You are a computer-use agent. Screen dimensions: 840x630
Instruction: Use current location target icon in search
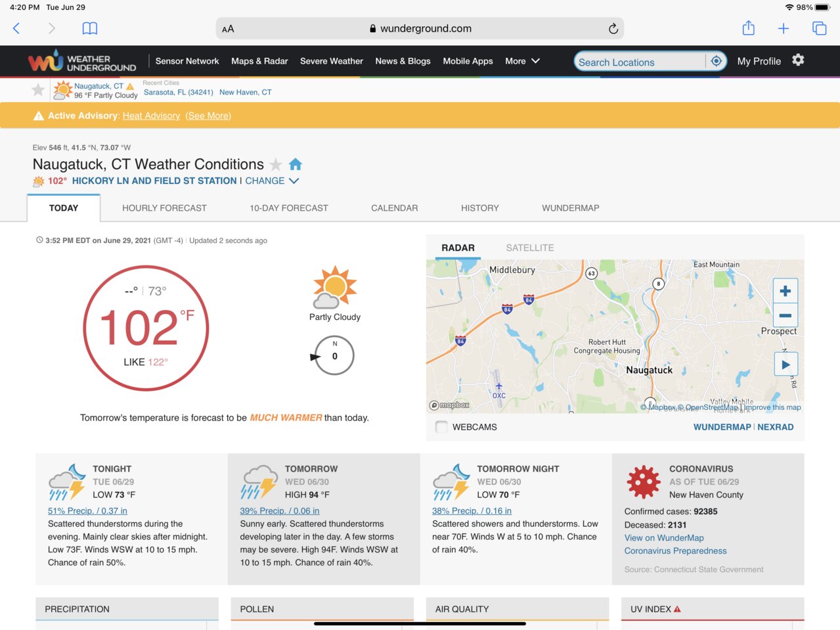717,61
